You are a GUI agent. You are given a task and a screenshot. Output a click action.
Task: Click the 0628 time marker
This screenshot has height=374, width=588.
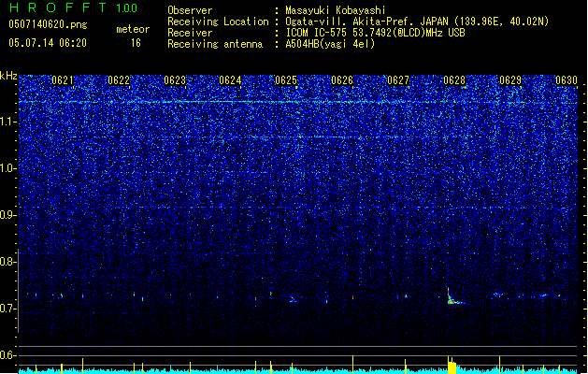tap(454, 80)
